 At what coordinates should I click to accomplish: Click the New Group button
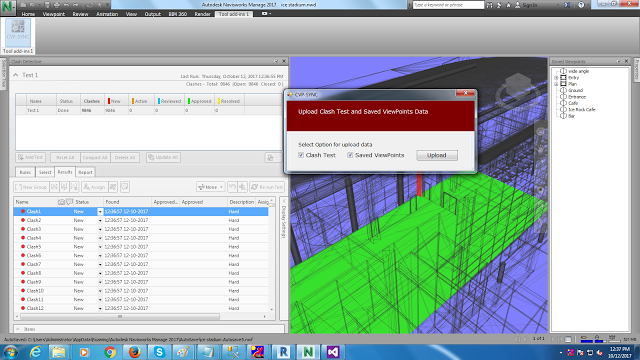pos(31,187)
